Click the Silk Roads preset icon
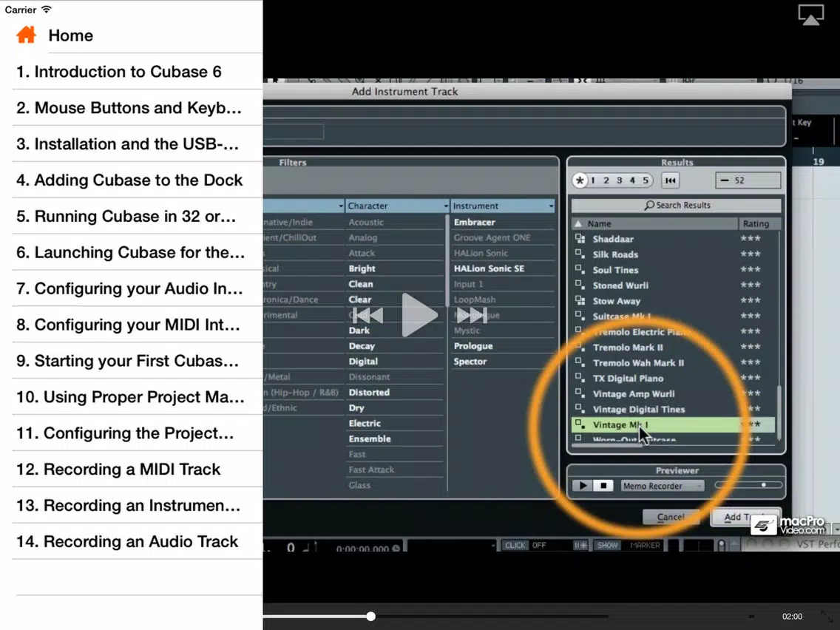 click(580, 254)
